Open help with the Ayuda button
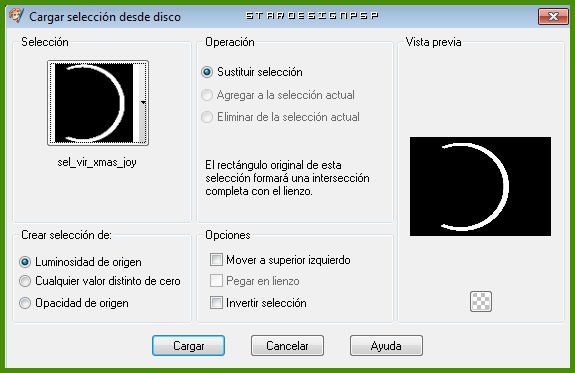575x373 pixels. tap(386, 345)
